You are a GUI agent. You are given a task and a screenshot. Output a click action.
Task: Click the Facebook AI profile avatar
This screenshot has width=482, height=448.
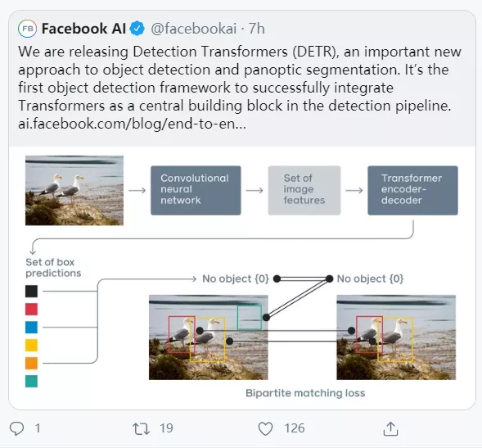coord(27,29)
